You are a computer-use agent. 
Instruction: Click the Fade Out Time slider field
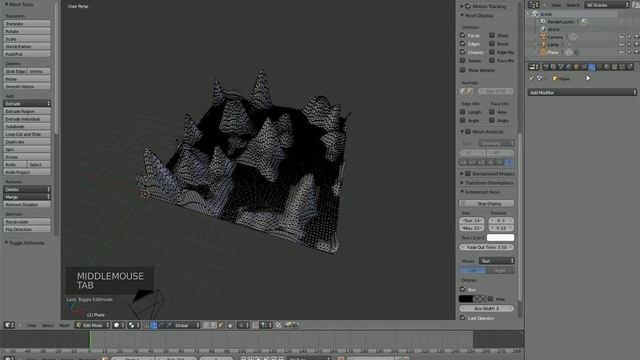pos(487,247)
